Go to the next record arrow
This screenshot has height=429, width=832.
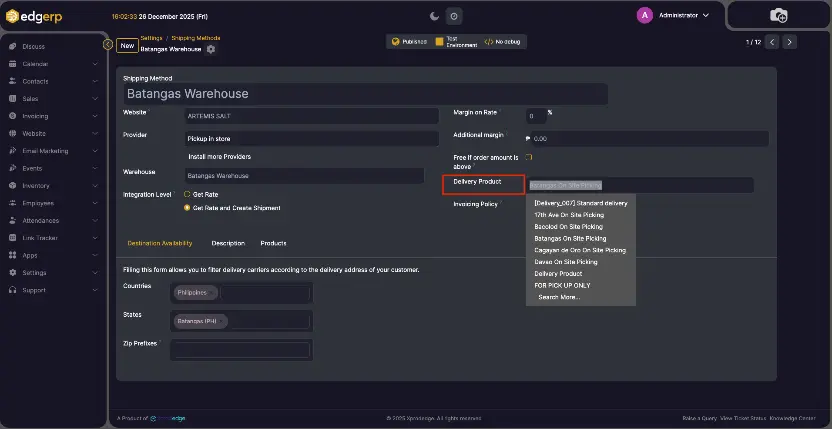click(x=790, y=42)
